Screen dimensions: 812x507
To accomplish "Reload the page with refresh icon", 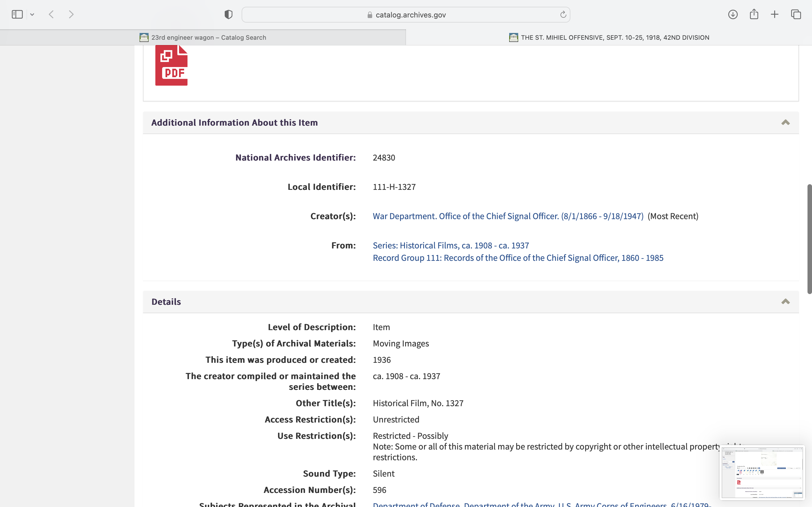I will pos(563,14).
